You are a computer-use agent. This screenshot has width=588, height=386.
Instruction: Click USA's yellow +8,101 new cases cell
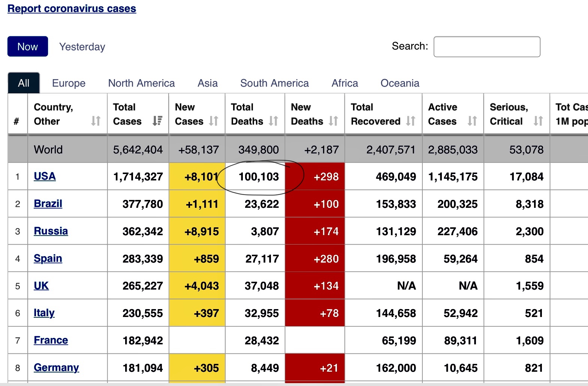point(196,177)
